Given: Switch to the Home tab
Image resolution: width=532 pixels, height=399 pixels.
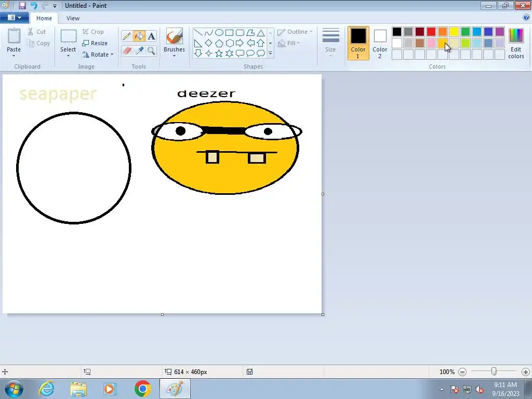Looking at the screenshot, I should pos(44,18).
